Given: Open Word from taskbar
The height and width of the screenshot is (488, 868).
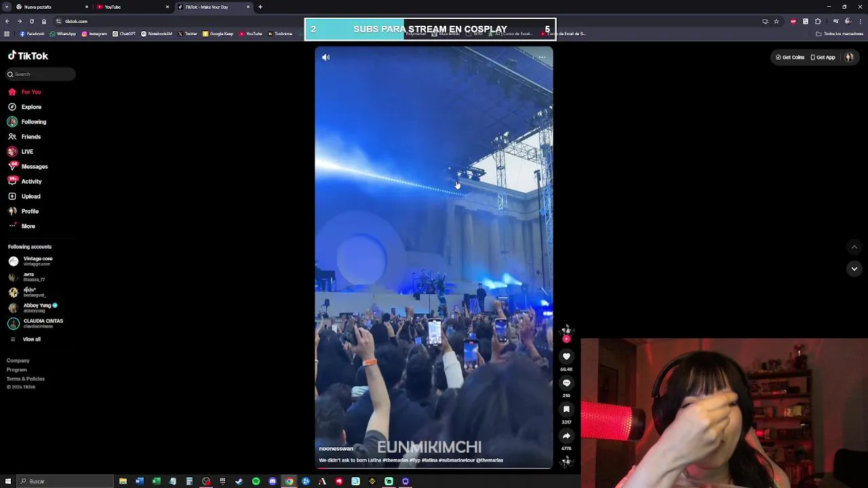Looking at the screenshot, I should (x=140, y=481).
